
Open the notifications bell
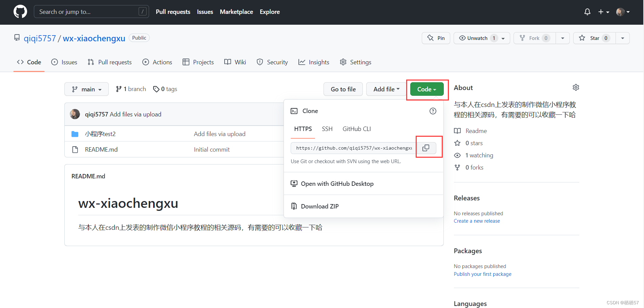tap(587, 12)
